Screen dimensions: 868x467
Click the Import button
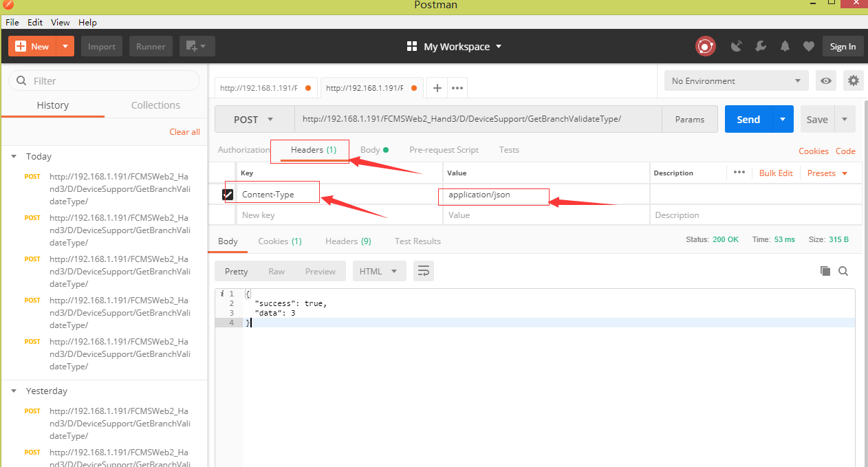pyautogui.click(x=102, y=46)
